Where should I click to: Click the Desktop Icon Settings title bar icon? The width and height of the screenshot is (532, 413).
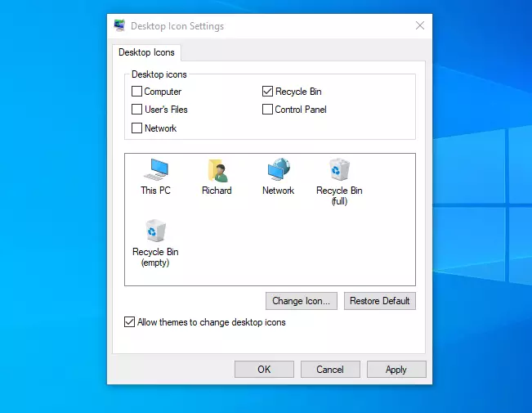[x=119, y=25]
